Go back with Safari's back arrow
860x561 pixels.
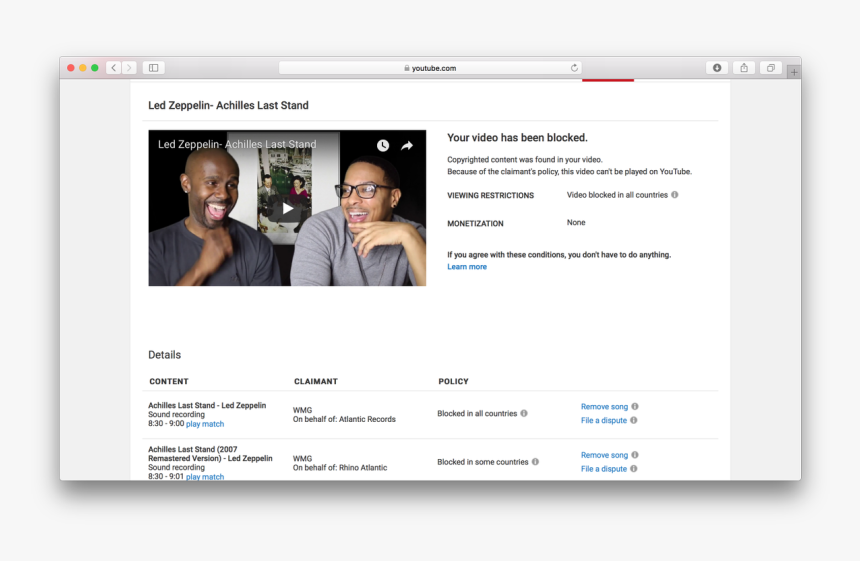(x=114, y=67)
